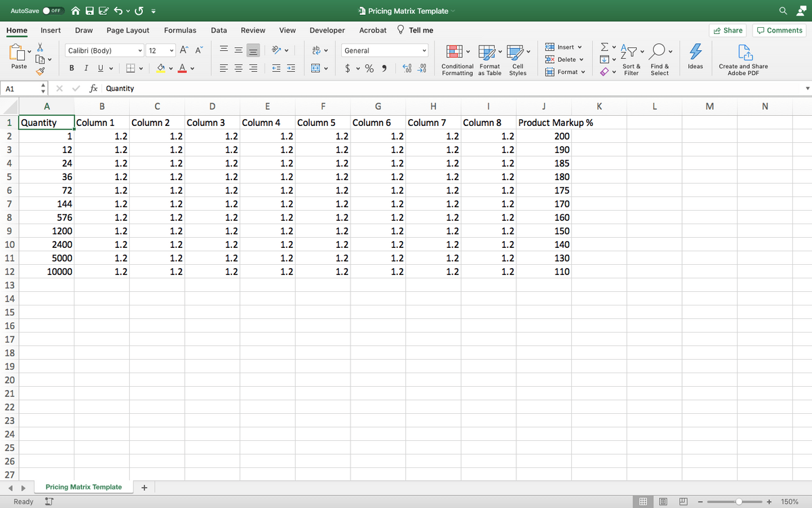This screenshot has width=812, height=508.
Task: Click the Redo icon
Action: point(139,11)
